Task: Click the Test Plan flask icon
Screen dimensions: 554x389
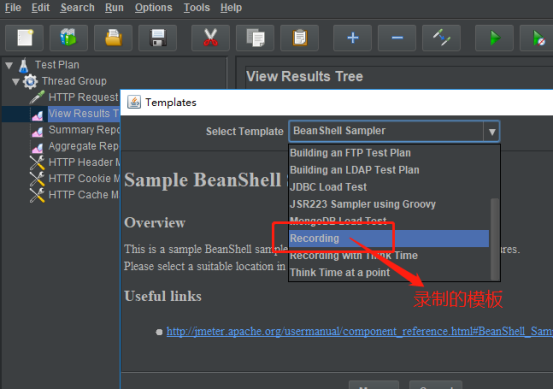Action: (x=24, y=65)
